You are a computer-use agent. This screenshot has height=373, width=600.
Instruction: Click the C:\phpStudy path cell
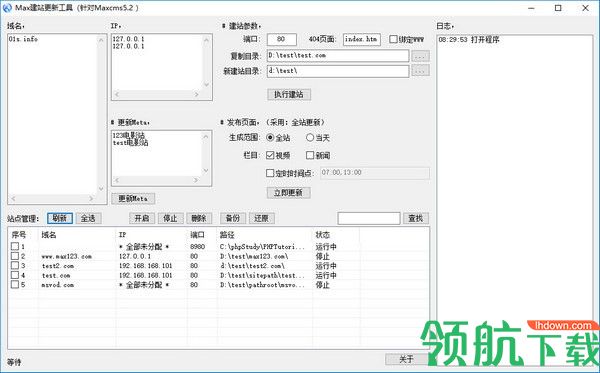click(262, 247)
